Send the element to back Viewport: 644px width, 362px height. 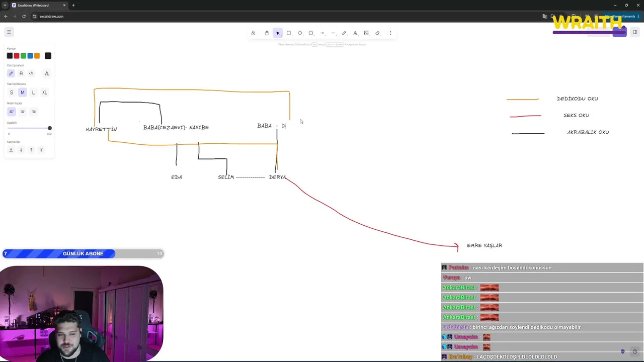point(11,150)
